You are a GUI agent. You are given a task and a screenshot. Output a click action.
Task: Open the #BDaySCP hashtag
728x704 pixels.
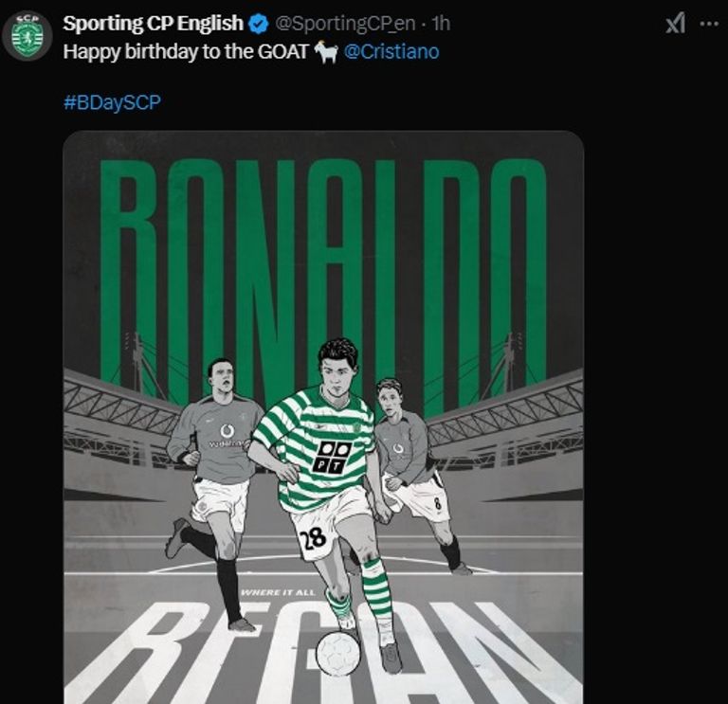point(112,102)
